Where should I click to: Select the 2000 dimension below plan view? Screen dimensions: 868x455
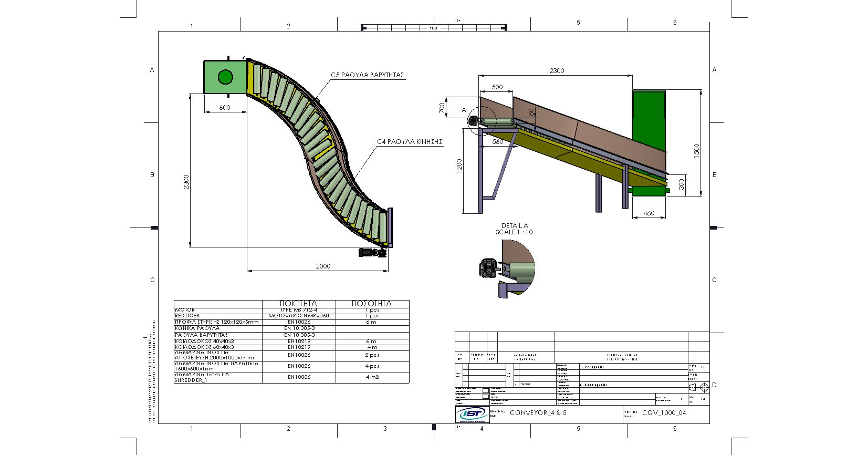coord(323,266)
